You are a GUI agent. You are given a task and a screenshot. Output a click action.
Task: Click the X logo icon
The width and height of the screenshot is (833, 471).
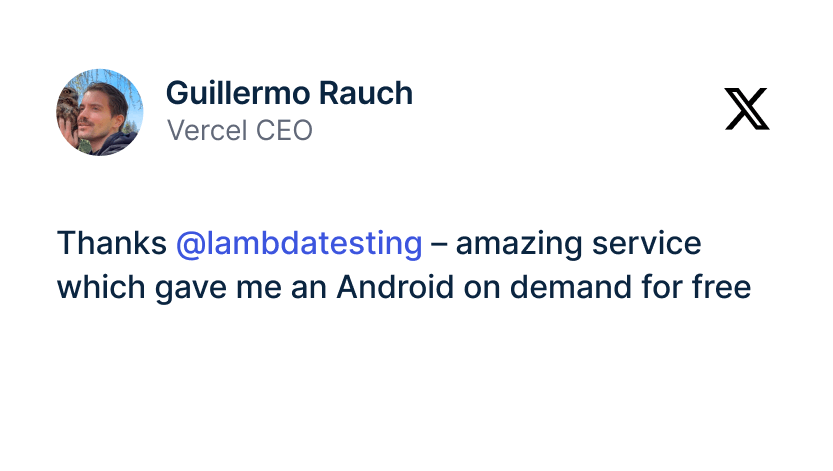coord(747,109)
